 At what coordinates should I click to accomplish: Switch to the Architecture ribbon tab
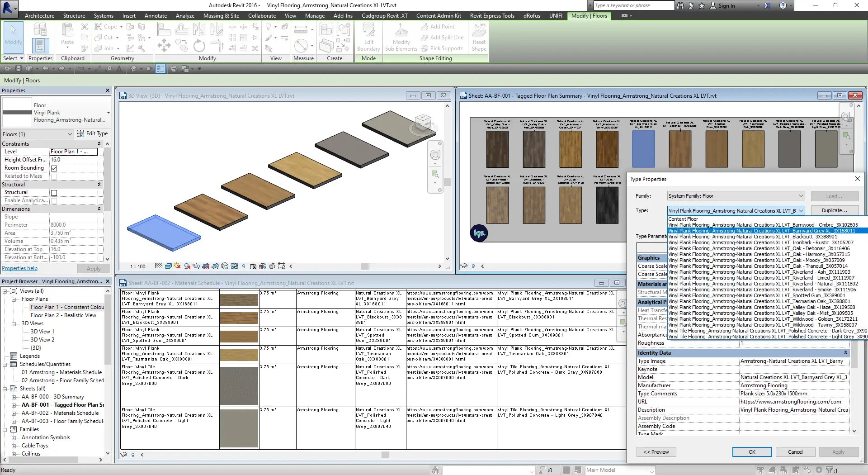[39, 15]
